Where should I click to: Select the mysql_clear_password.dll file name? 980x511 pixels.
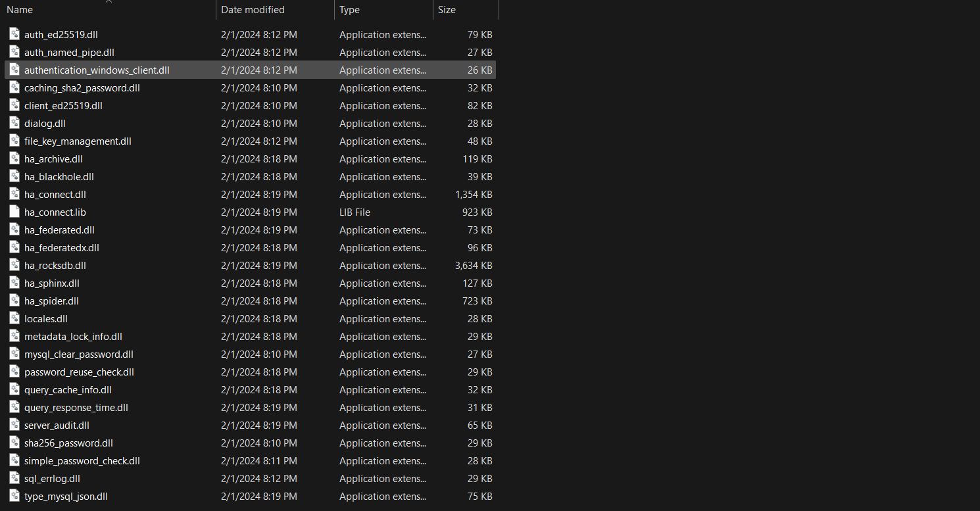coord(78,354)
